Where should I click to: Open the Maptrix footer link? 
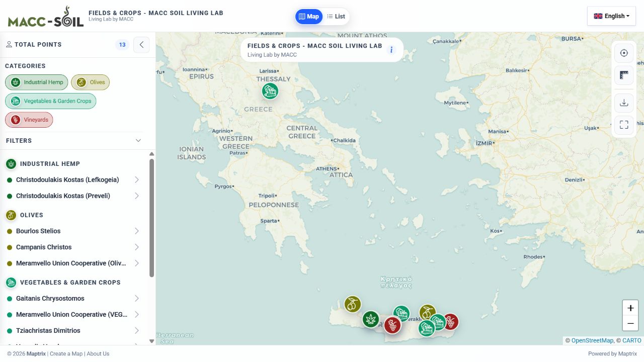(x=36, y=354)
